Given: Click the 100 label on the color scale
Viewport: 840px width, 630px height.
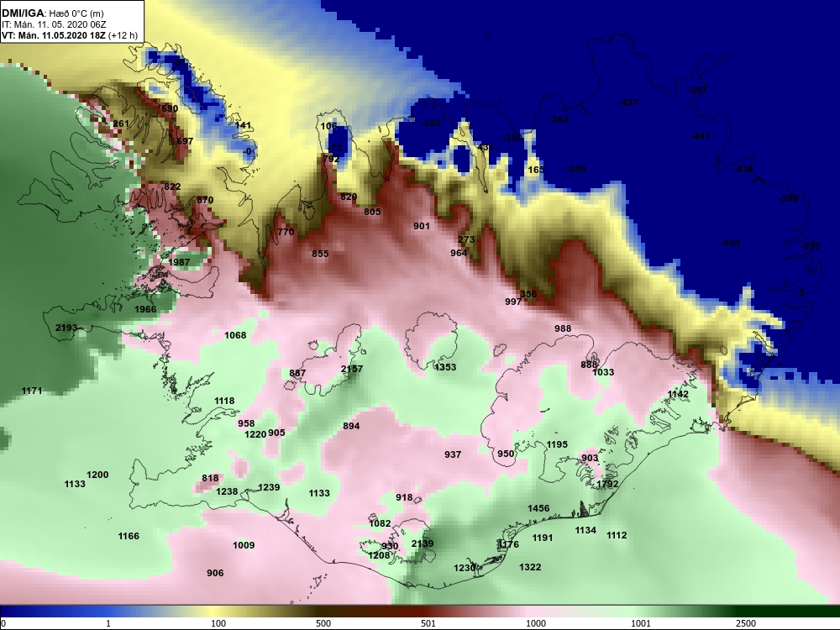Looking at the screenshot, I should [218, 623].
